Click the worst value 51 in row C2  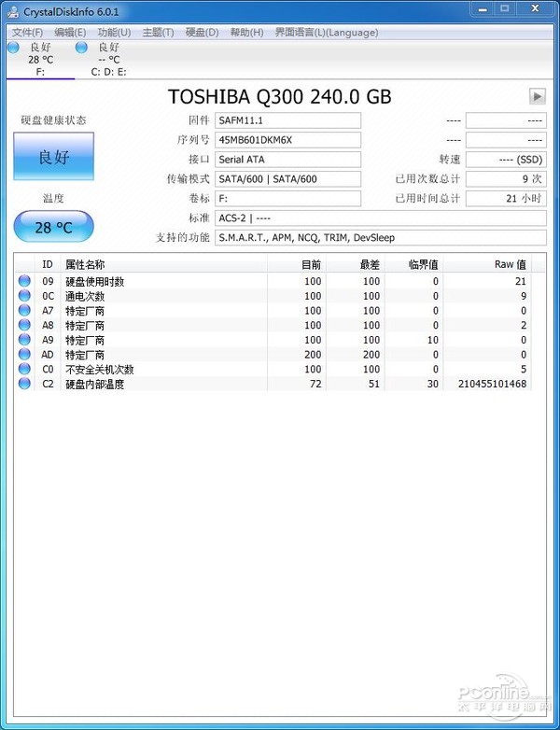[x=374, y=384]
